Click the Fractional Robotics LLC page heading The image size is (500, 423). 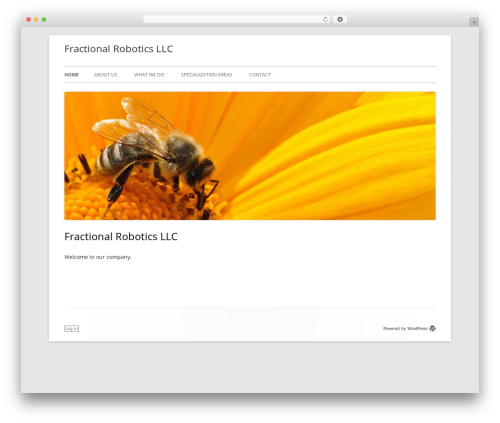coord(121,236)
